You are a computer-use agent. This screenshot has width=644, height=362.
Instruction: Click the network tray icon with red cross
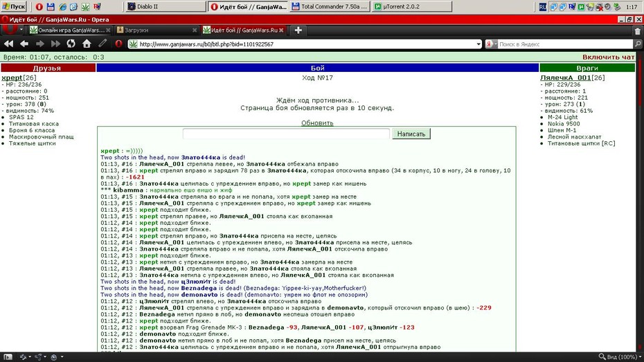599,6
